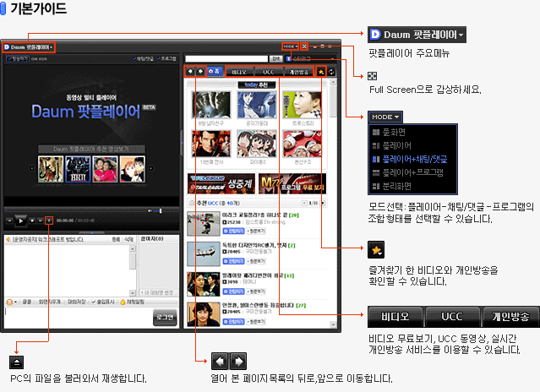Click the refresh icon next to the favorites star

coord(331,72)
